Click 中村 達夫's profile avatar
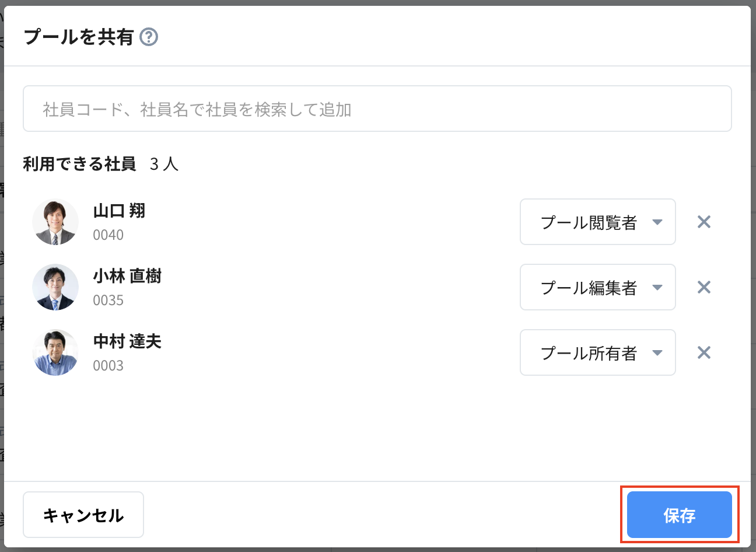This screenshot has height=552, width=756. click(x=55, y=352)
